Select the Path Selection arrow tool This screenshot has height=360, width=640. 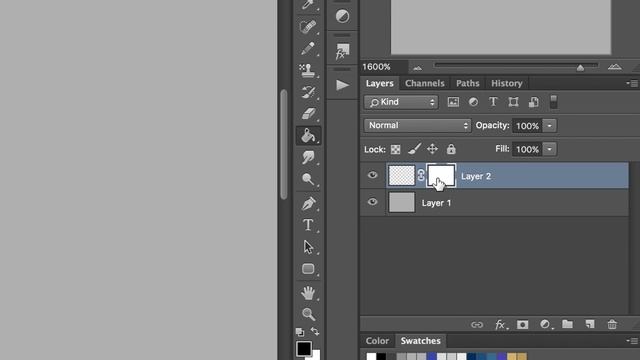pos(308,247)
